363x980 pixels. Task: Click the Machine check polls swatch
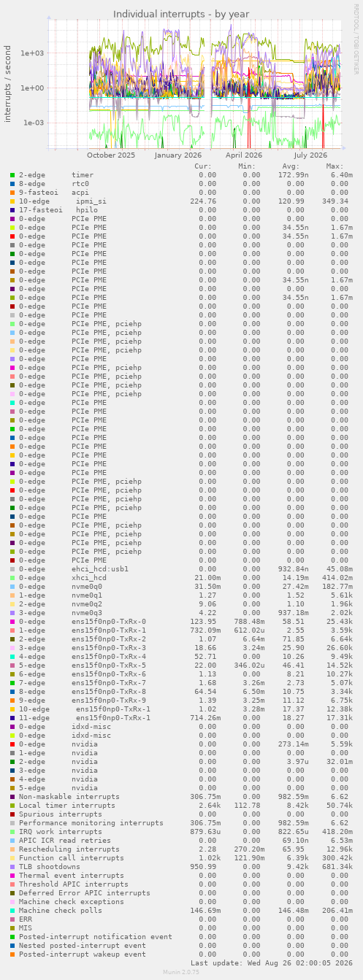coord(12,911)
